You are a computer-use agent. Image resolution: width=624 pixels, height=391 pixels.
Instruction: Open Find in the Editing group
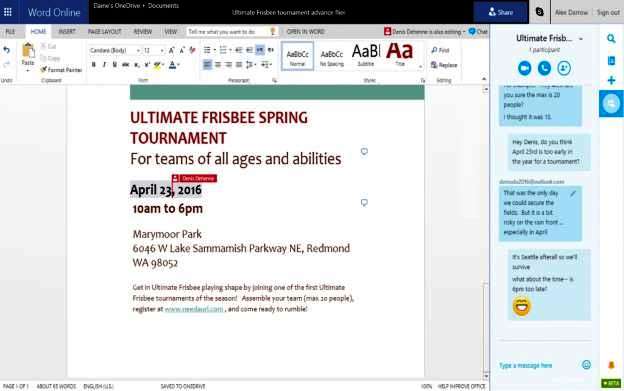click(440, 50)
